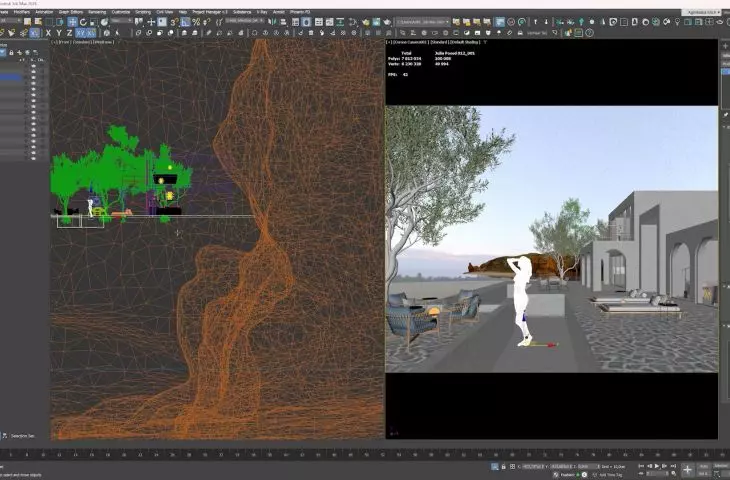Screen dimensions: 730x480
Task: Open the Default Shading viewport menu
Action: [466, 42]
